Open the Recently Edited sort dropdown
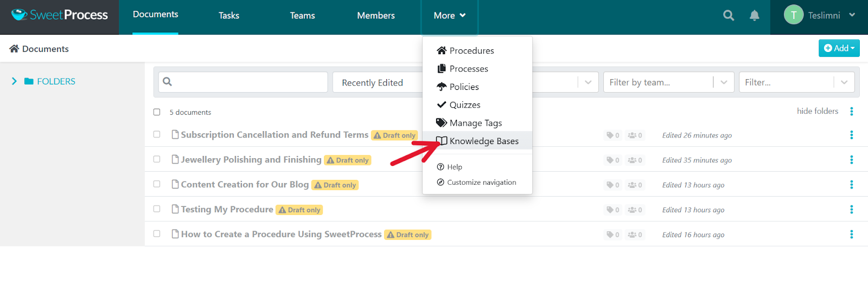868x286 pixels. [x=378, y=82]
